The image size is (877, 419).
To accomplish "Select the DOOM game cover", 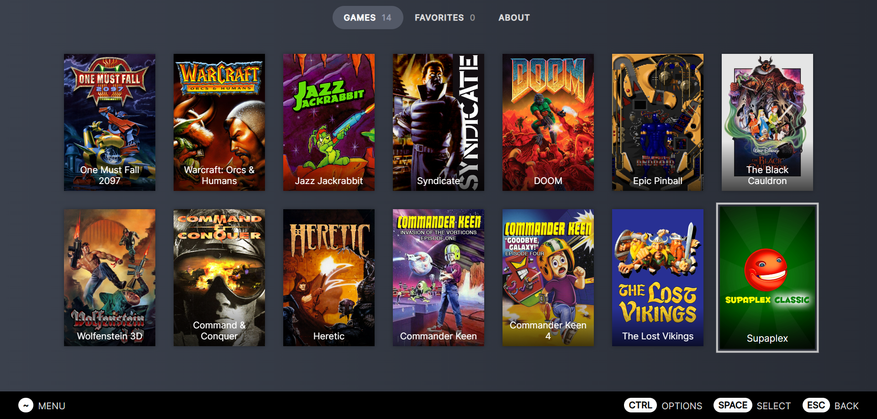I will coord(548,123).
